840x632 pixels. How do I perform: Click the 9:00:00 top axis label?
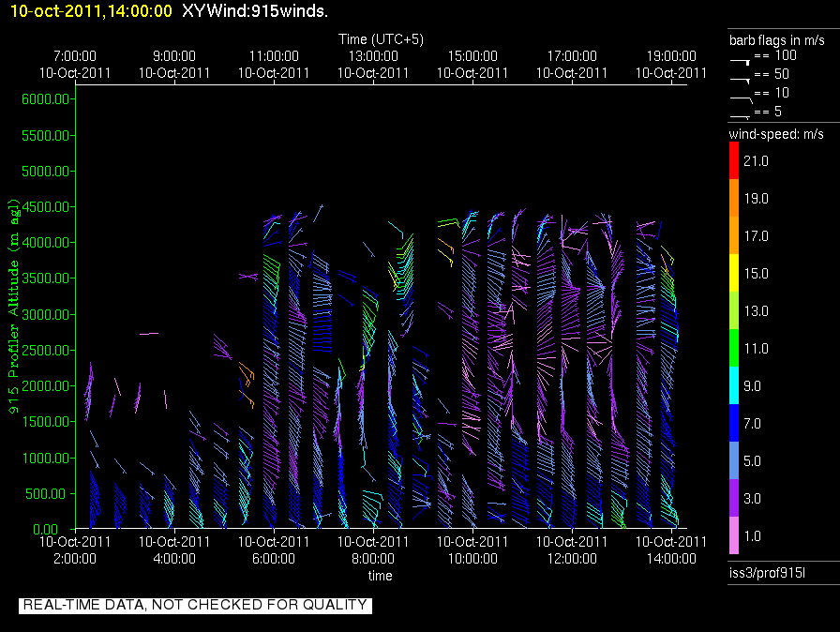174,55
